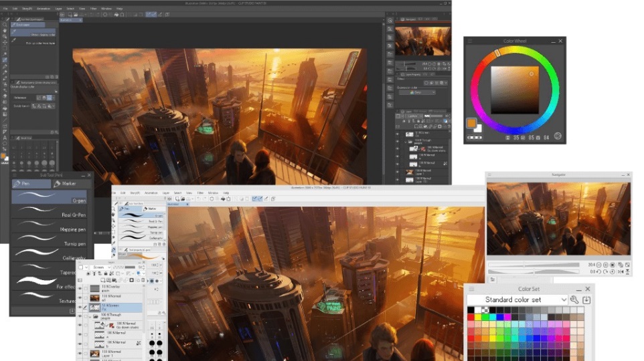Toggle visibility of the 51% Screen layer
The width and height of the screenshot is (644, 361).
[x=80, y=306]
